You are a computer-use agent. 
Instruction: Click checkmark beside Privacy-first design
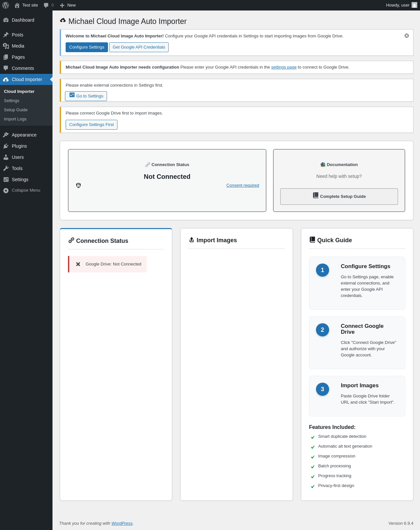313,486
